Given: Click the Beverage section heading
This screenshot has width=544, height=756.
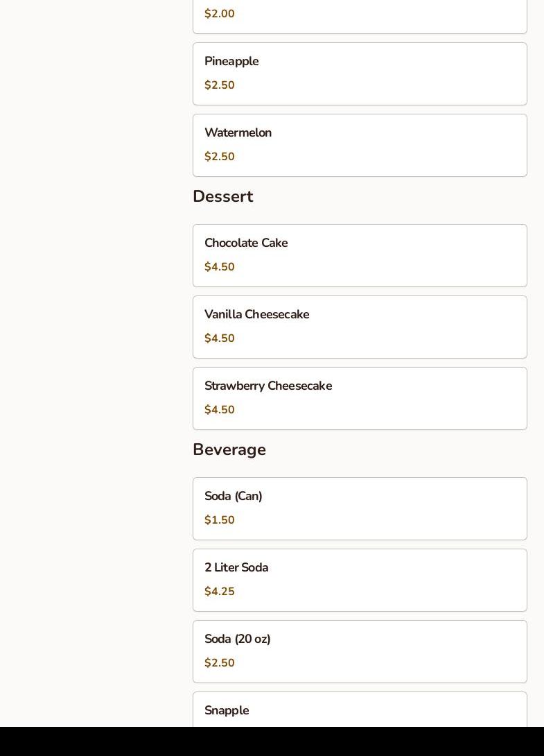Looking at the screenshot, I should tap(229, 450).
